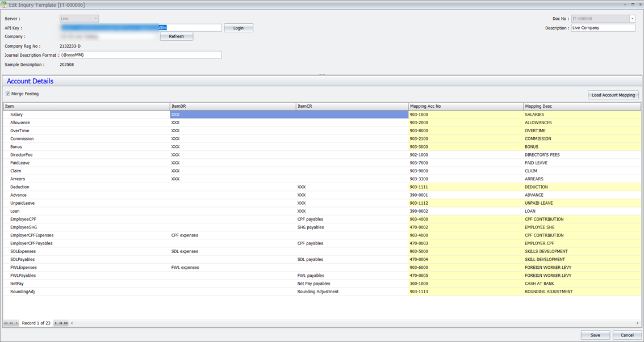Select the Deduction row item
644x342 pixels.
tap(87, 187)
